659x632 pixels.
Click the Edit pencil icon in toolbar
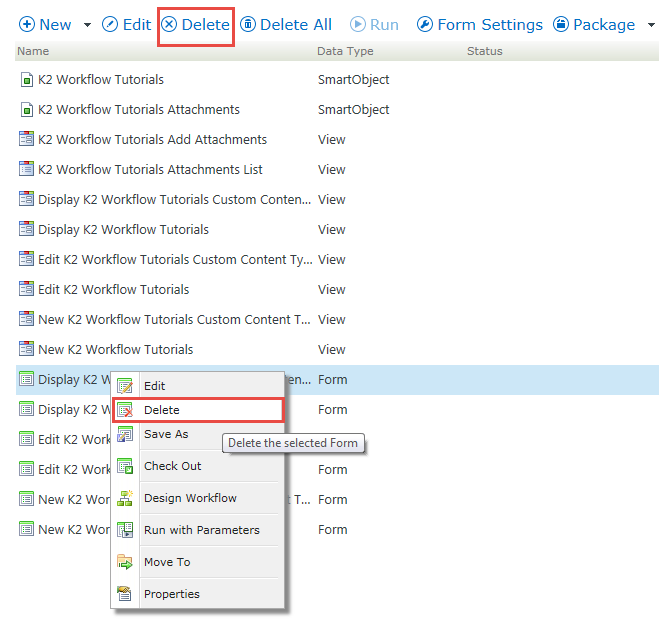(110, 24)
